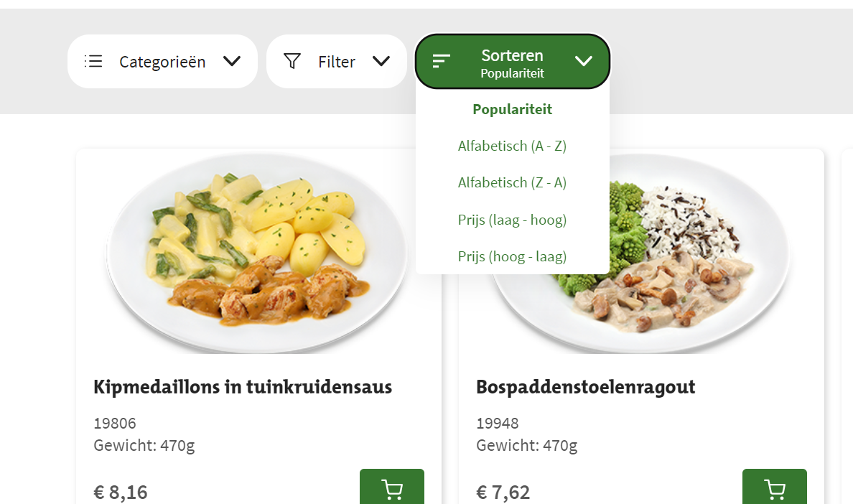Choose Alfabetisch (A - Z) sorting

pos(512,146)
